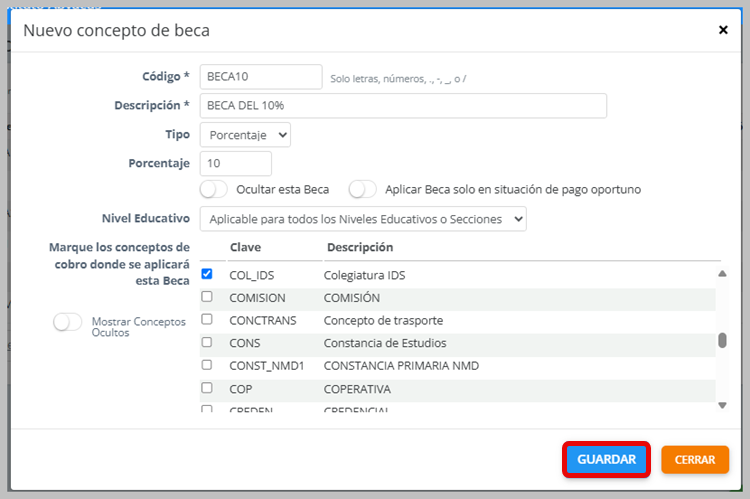
Task: Expand the Nivel Educativo dropdown
Action: [363, 218]
